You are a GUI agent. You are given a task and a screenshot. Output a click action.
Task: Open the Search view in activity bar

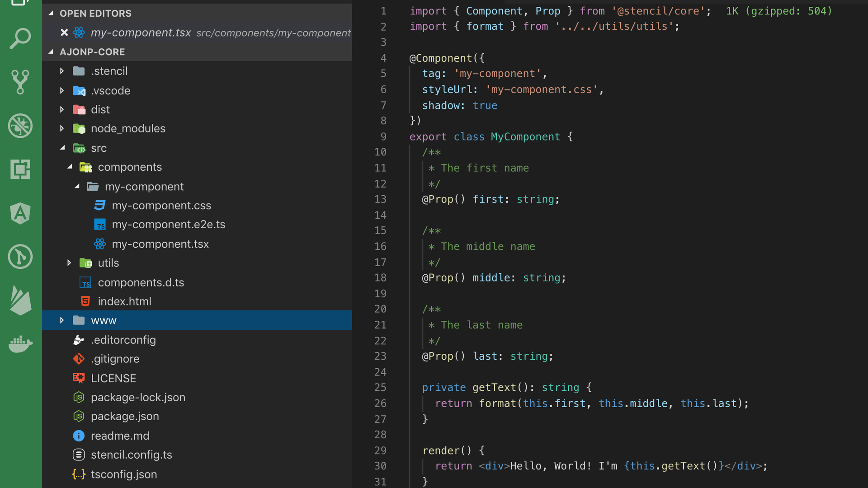click(20, 38)
